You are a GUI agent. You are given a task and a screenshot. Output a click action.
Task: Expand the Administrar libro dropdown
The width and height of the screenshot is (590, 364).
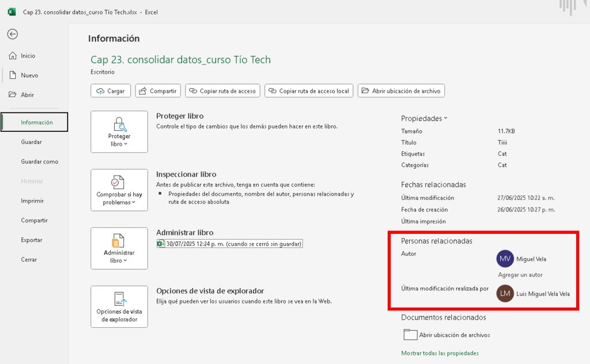tap(119, 248)
